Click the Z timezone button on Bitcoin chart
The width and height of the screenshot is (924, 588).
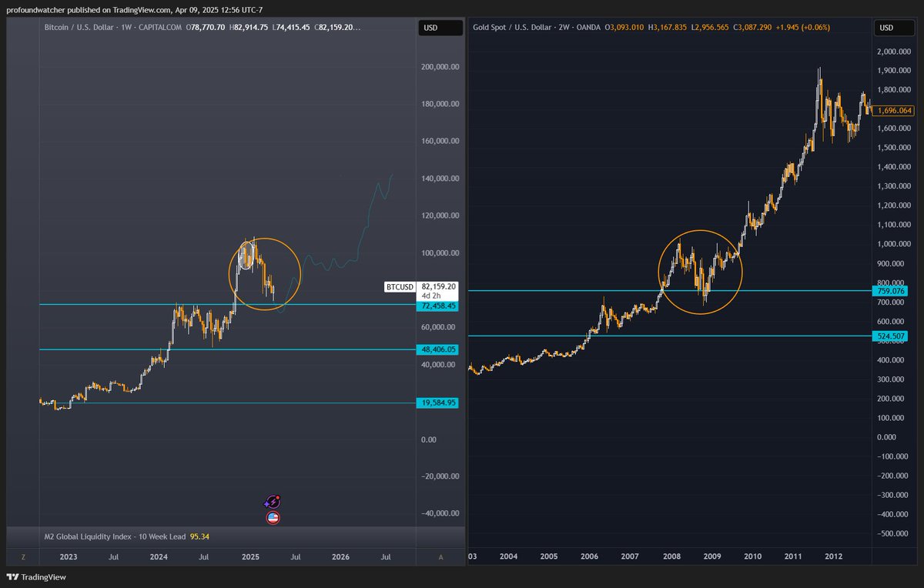[x=23, y=556]
